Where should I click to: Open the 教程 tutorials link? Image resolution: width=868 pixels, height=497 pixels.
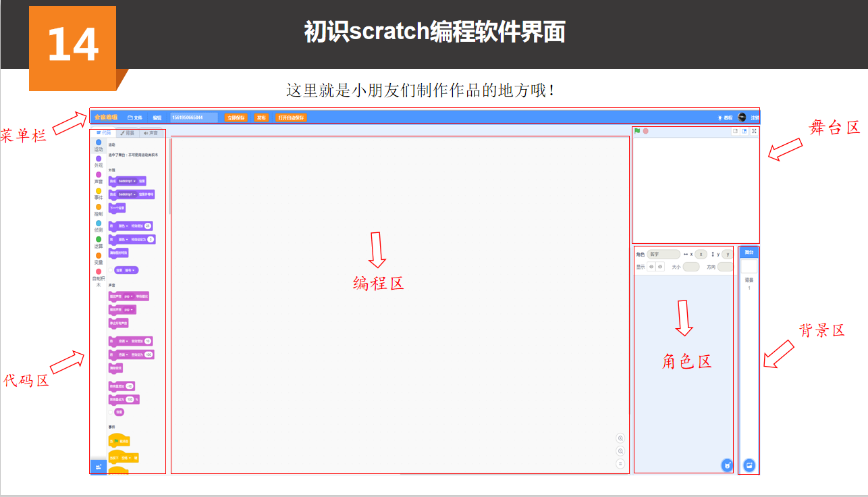[x=724, y=117]
